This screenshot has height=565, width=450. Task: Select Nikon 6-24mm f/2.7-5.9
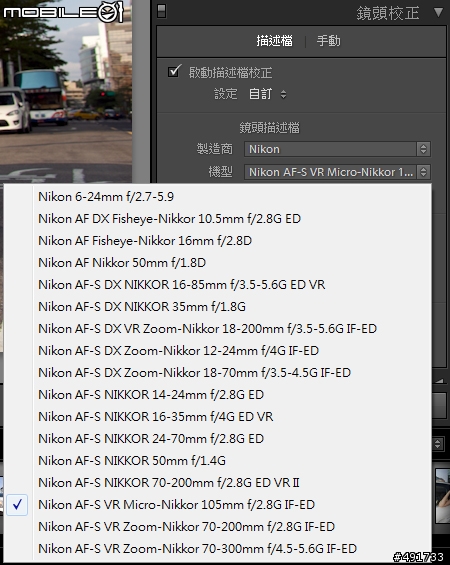[x=218, y=197]
